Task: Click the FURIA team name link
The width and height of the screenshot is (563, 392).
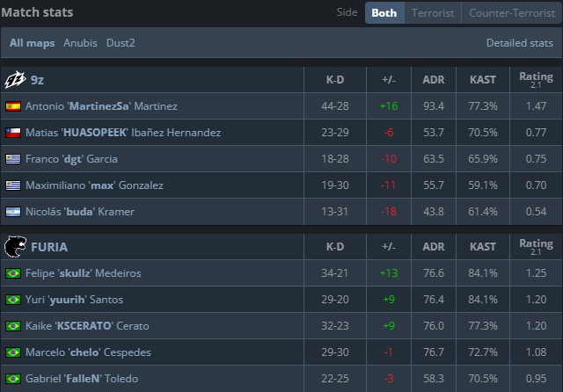Action: (49, 247)
